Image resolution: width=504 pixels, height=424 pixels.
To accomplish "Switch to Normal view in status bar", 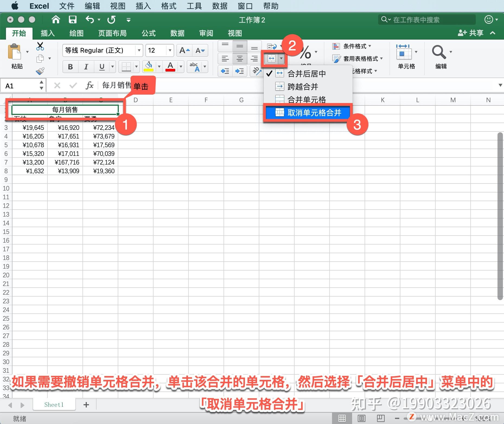I will 342,418.
